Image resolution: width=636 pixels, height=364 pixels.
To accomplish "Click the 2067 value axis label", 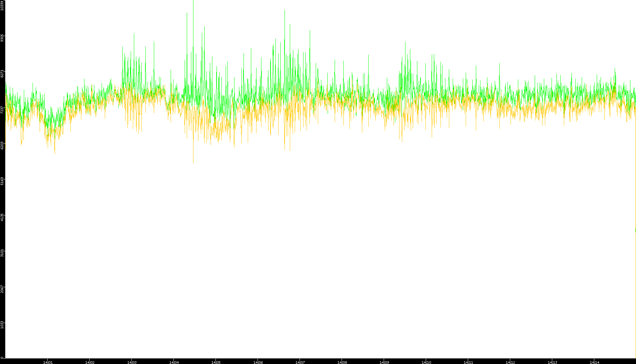I will click(x=2, y=289).
